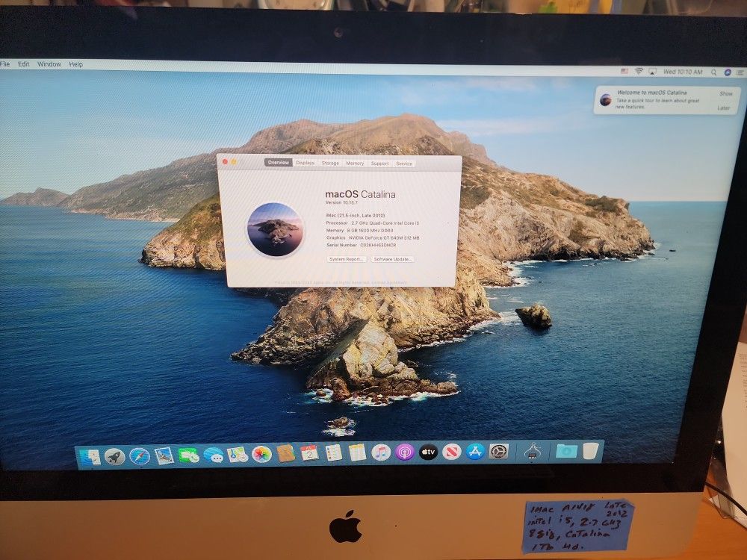Switch to the Support tab
The image size is (747, 560).
[x=379, y=164]
